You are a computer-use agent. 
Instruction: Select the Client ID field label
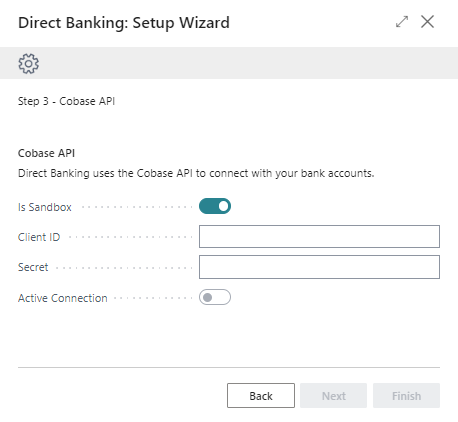tap(39, 237)
